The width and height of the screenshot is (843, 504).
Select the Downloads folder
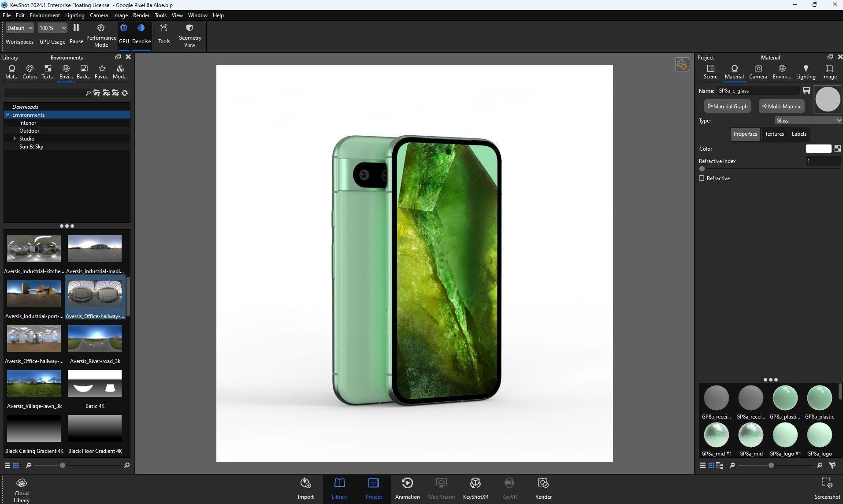pos(25,107)
